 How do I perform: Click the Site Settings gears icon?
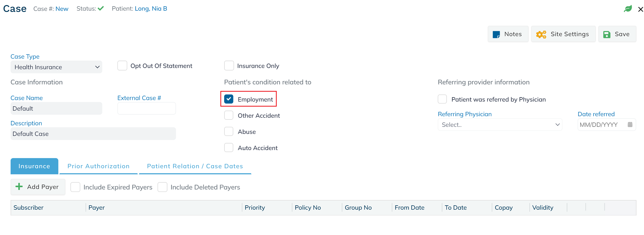pos(541,34)
